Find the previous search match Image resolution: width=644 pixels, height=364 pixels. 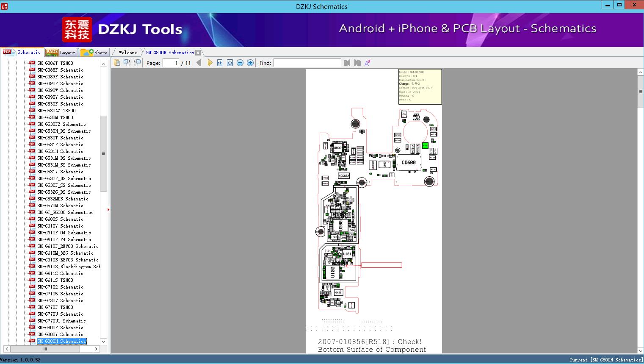pyautogui.click(x=347, y=63)
